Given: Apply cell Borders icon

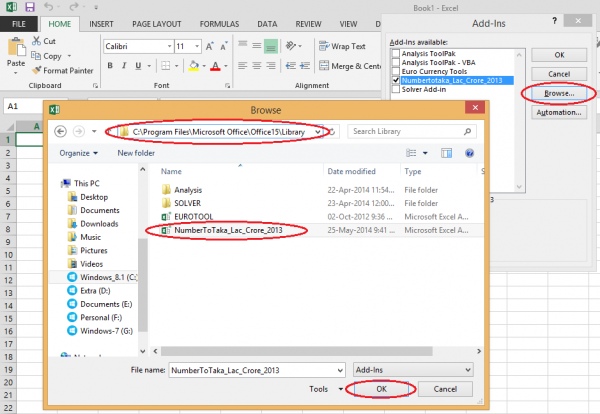Looking at the screenshot, I should tap(165, 66).
